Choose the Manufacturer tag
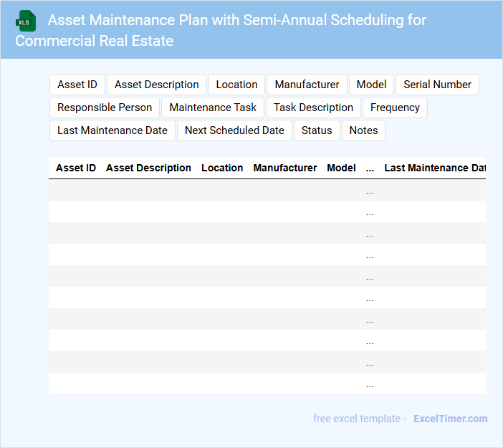The height and width of the screenshot is (448, 503). 307,85
